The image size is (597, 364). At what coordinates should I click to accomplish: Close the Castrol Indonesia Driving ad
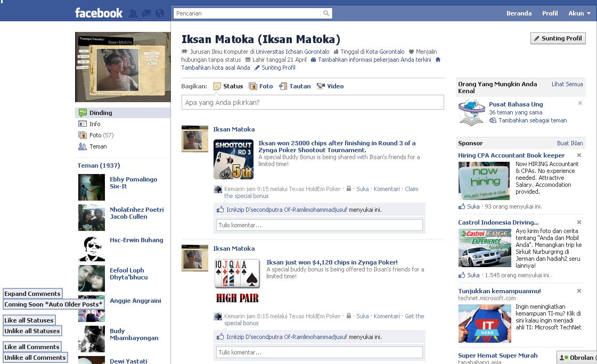[579, 222]
